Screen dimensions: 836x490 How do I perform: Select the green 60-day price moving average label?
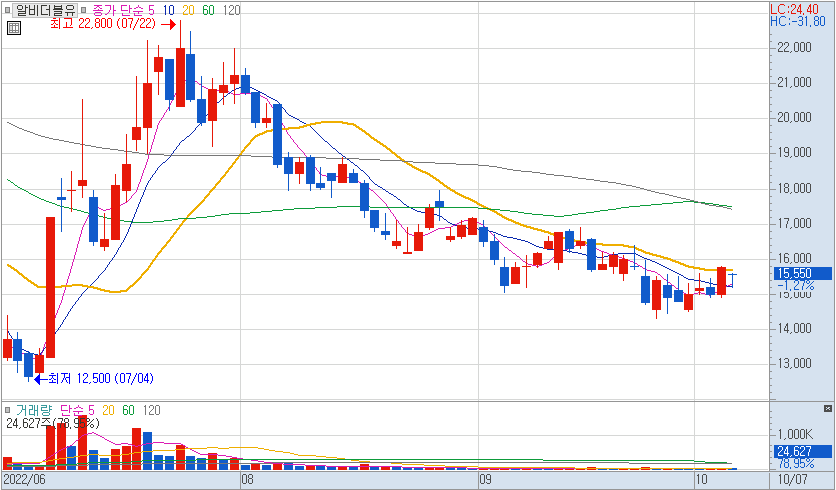[208, 10]
